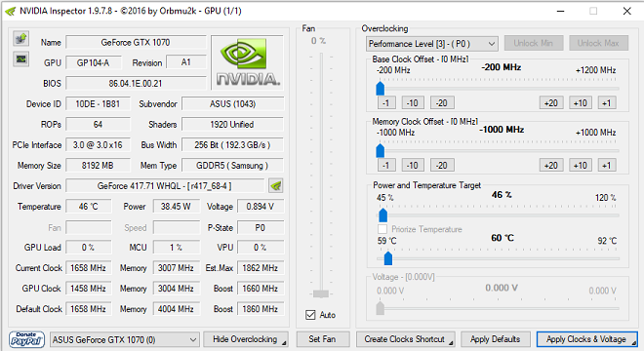This screenshot has width=644, height=351.
Task: Click the upload screenshot icon beside Name
Action: point(20,39)
